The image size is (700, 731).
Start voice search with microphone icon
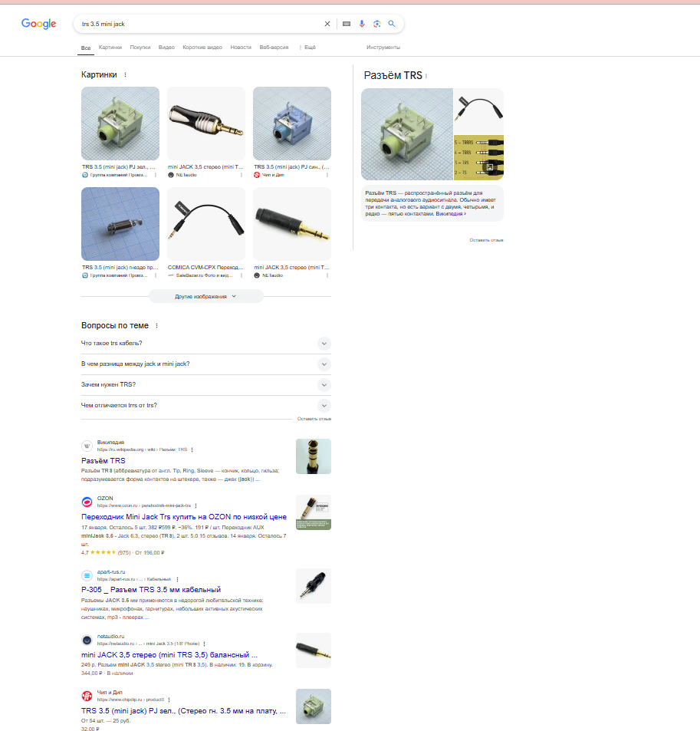362,24
